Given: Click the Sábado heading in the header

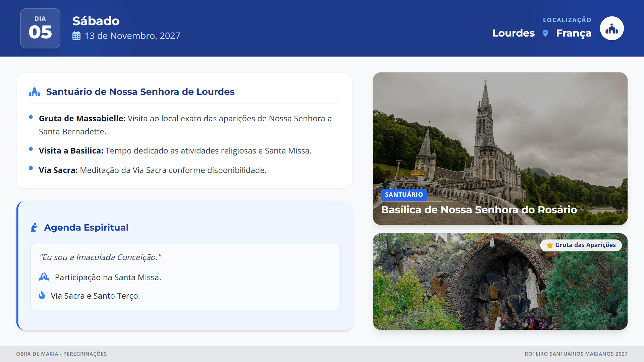Looking at the screenshot, I should 96,21.
